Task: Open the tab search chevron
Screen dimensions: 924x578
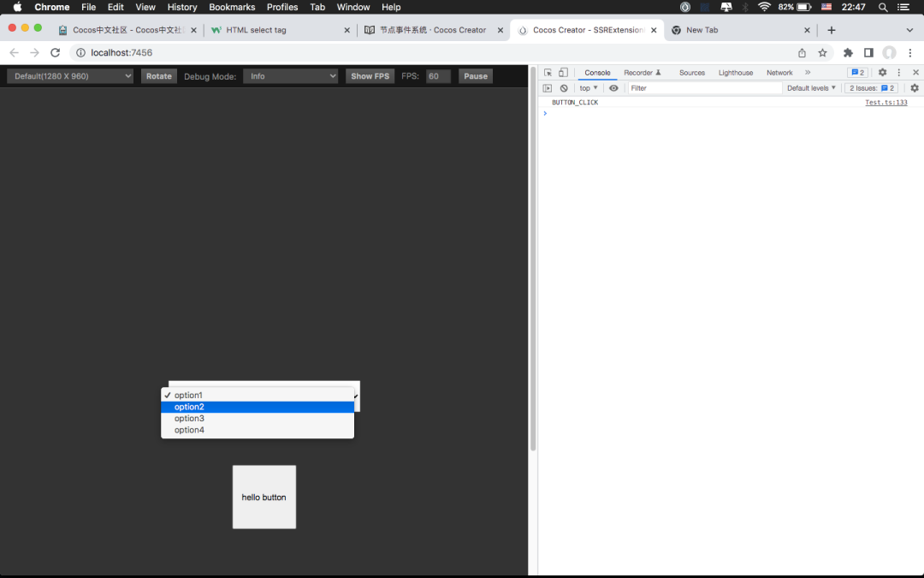Action: (909, 30)
